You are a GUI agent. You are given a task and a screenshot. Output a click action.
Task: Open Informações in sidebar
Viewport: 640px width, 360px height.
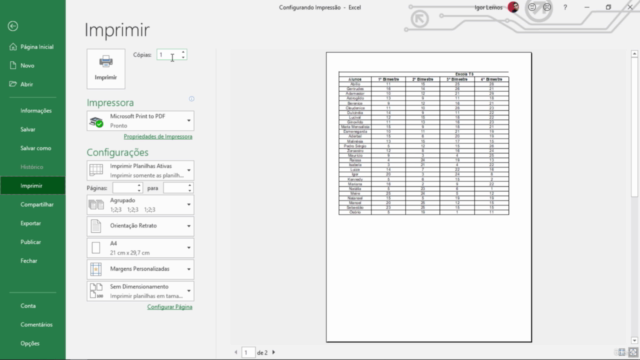(33, 111)
